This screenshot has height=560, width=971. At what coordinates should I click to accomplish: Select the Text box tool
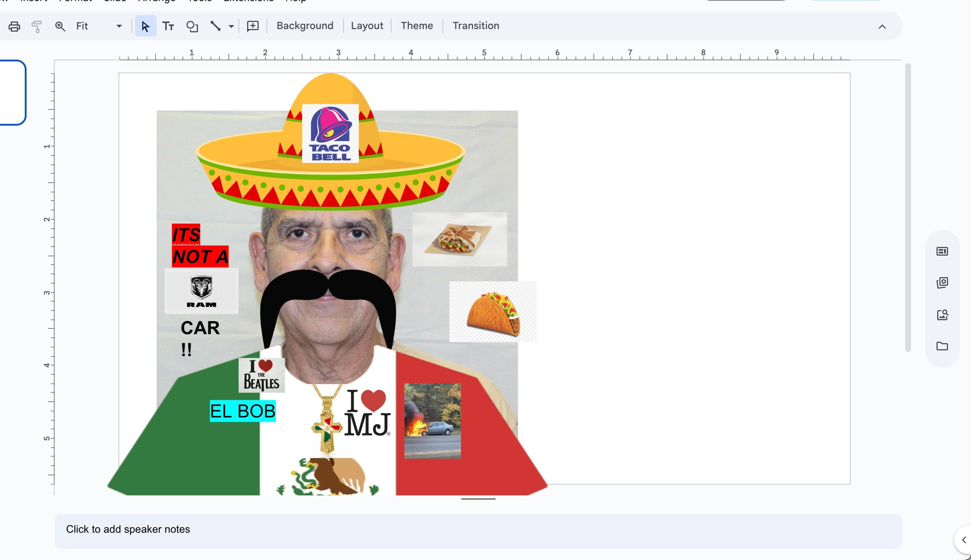(x=168, y=26)
